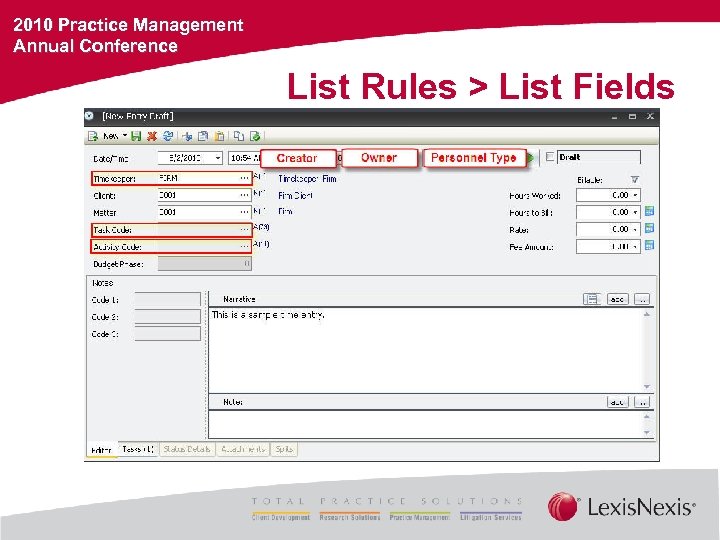Click the Billable funnel filter icon
Image resolution: width=720 pixels, height=540 pixels.
635,180
